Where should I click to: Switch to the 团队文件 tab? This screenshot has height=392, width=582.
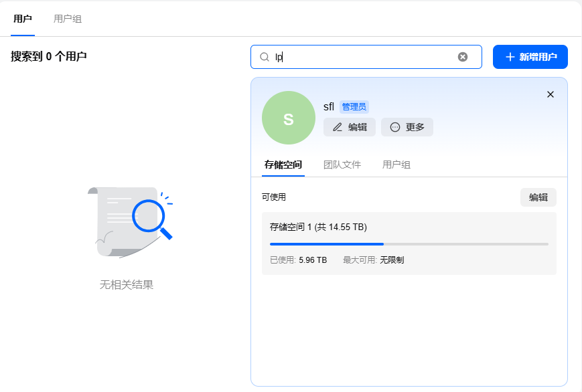click(x=342, y=165)
